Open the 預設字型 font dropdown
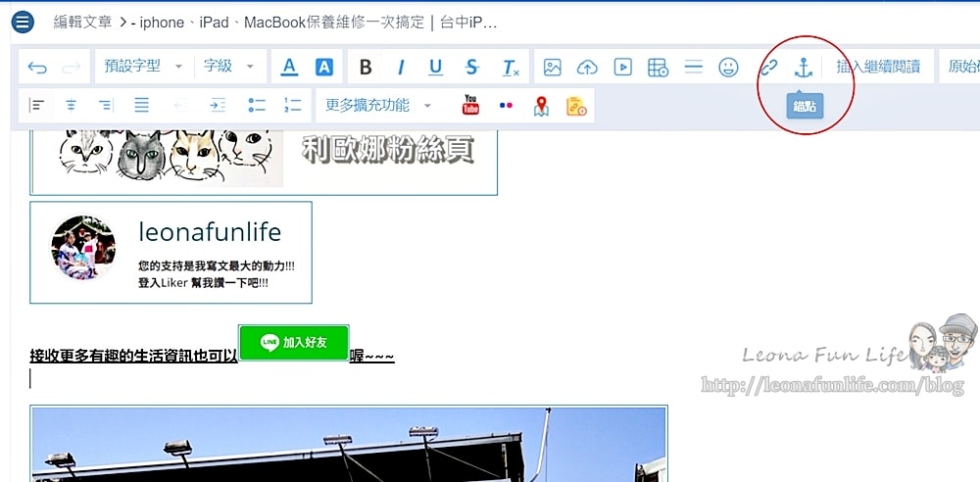This screenshot has width=980, height=482. point(143,67)
